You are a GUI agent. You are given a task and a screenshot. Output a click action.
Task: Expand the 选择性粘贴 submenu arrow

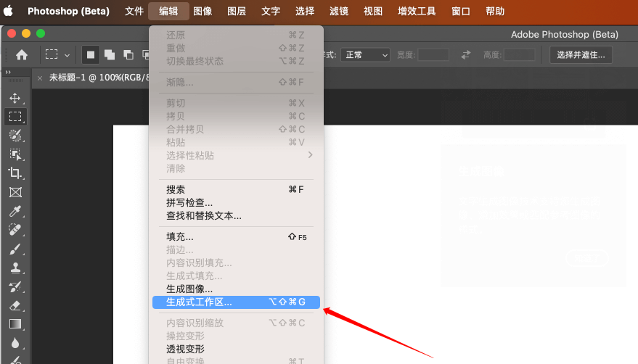(311, 155)
